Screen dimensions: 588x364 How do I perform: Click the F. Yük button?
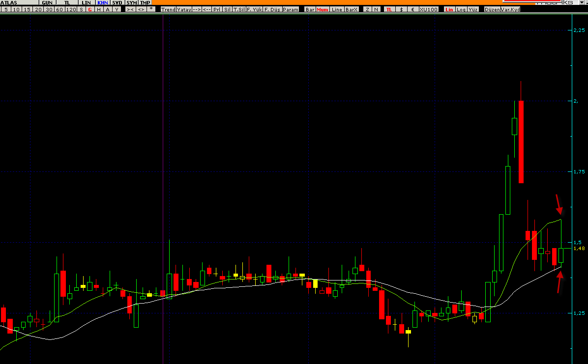click(x=254, y=9)
